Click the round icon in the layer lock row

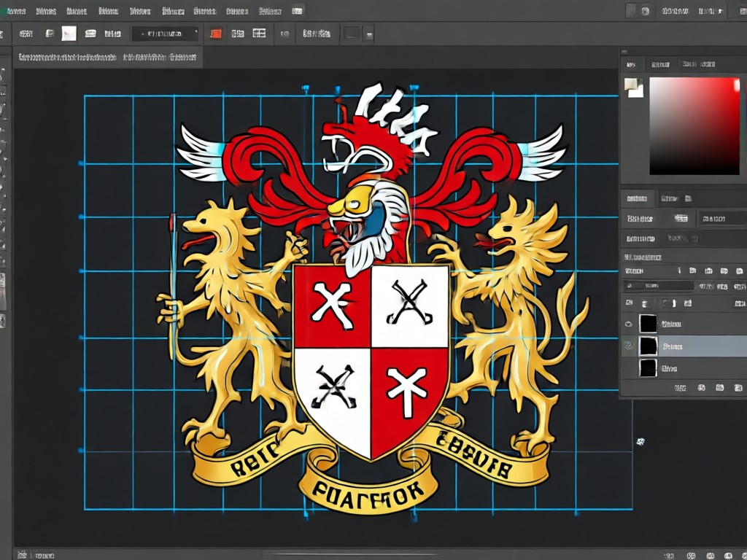(646, 303)
